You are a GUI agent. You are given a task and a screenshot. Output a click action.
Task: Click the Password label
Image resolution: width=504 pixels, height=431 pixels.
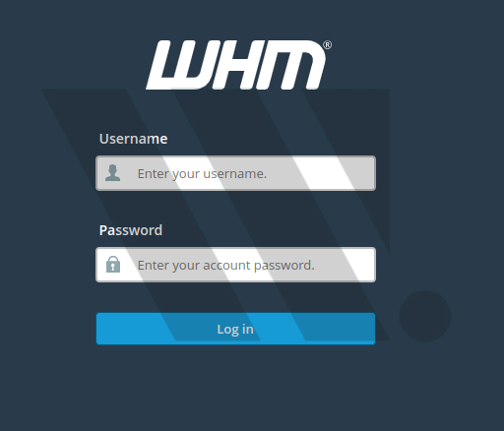(x=131, y=230)
